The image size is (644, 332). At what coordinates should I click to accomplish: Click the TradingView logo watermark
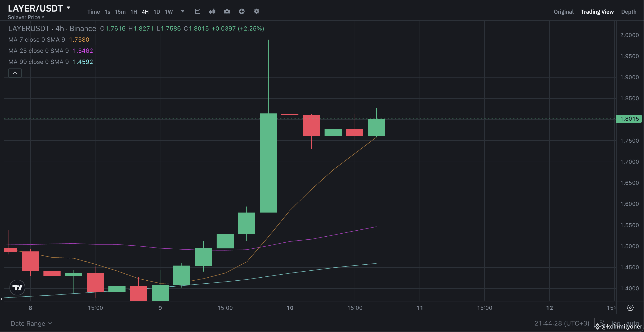pos(17,288)
